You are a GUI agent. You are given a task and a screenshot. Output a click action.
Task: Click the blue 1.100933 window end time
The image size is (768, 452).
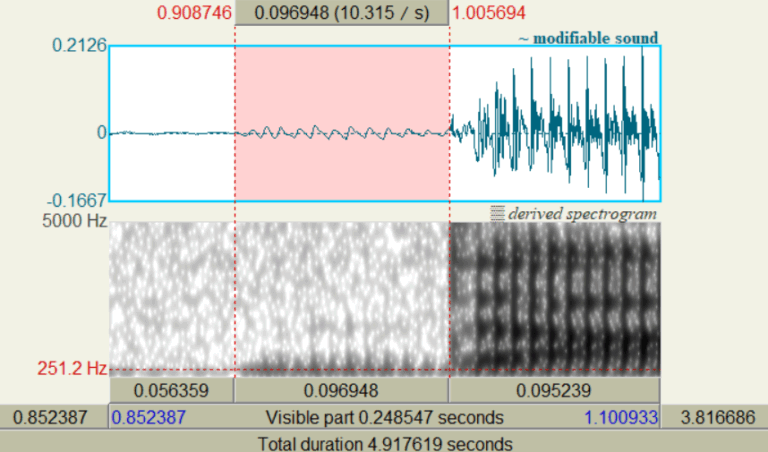tap(620, 417)
